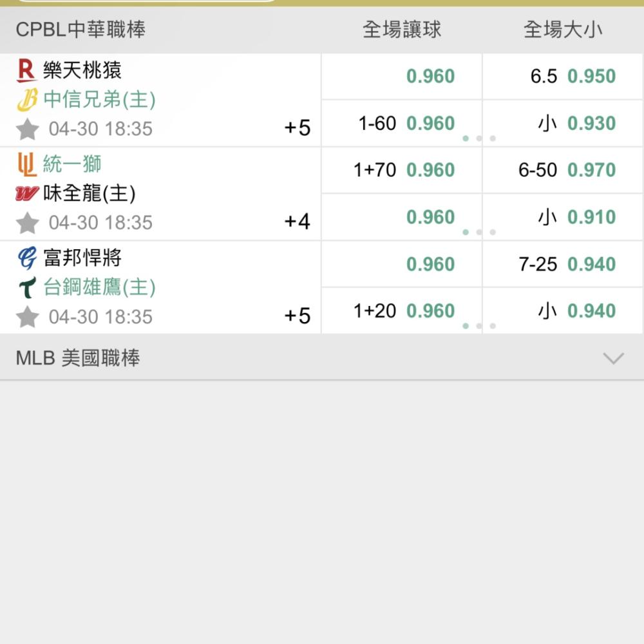Viewport: 644px width, 644px height.
Task: Expand the MLB 美國職棒 league section
Action: [x=321, y=357]
